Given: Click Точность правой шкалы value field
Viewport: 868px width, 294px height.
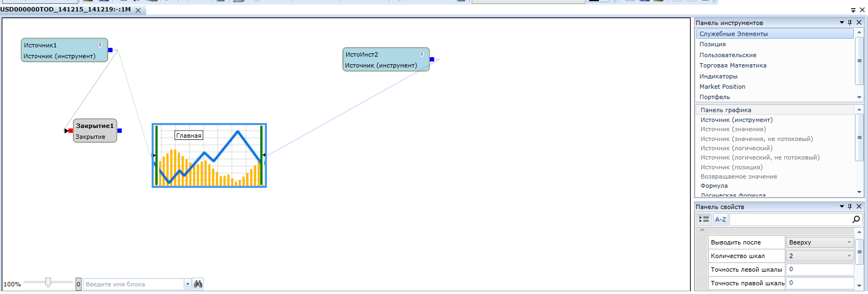Looking at the screenshot, I should tap(820, 283).
